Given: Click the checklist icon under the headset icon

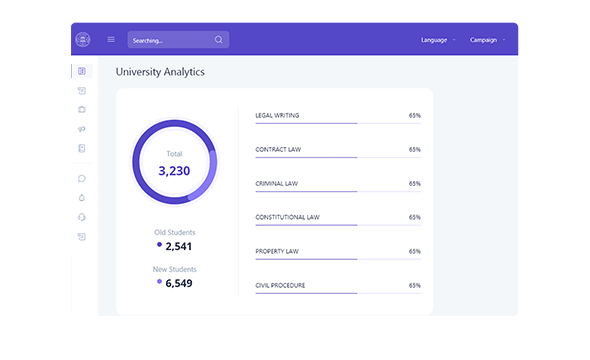Looking at the screenshot, I should (82, 237).
